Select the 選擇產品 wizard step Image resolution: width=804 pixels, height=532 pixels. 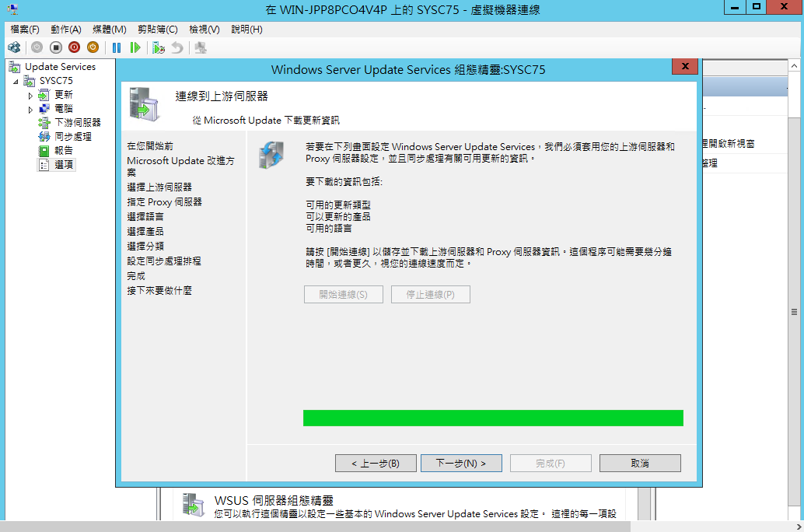pyautogui.click(x=145, y=232)
